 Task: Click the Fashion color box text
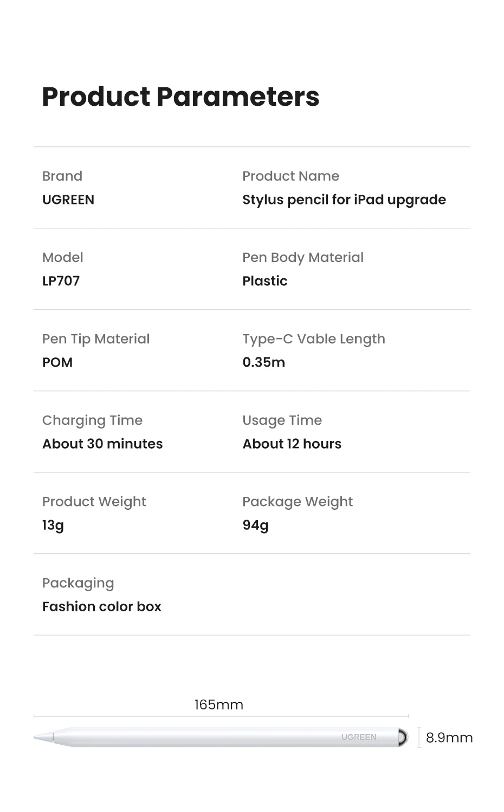102,606
